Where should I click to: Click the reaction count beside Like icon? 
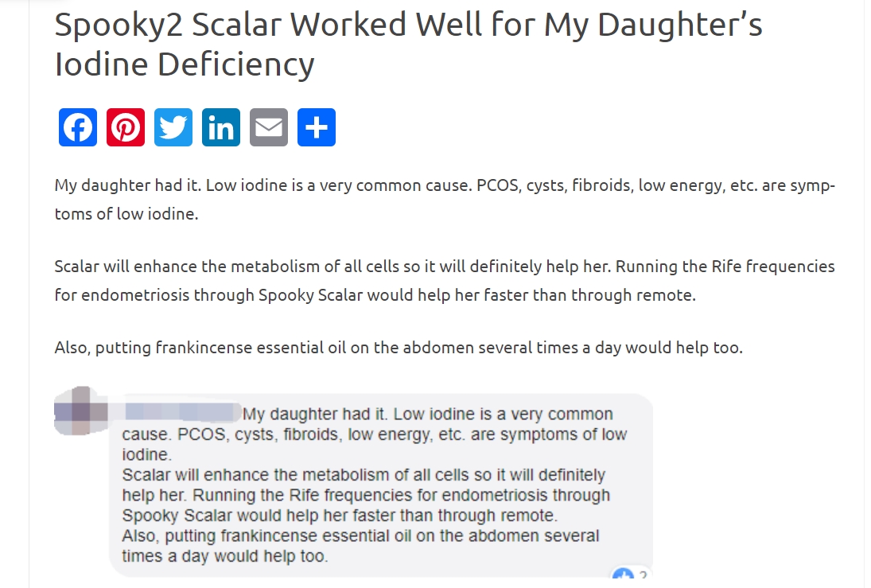click(x=643, y=576)
